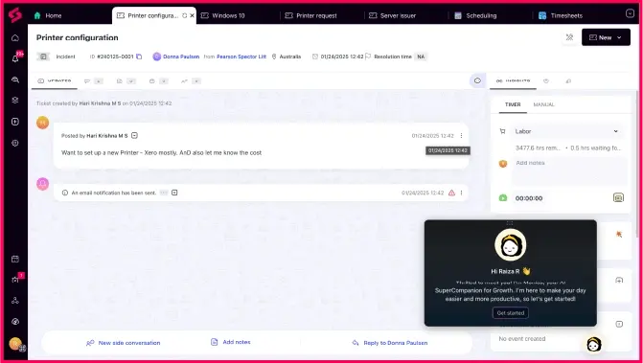Viewport: 643px width, 364px height.
Task: Open the Donna Paulsen requester link
Action: click(181, 57)
